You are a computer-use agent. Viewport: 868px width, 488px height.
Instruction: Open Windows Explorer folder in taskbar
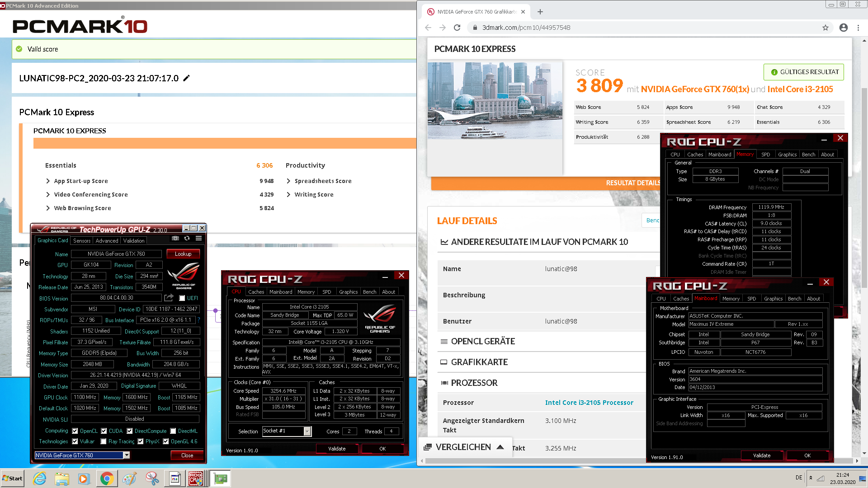click(62, 479)
